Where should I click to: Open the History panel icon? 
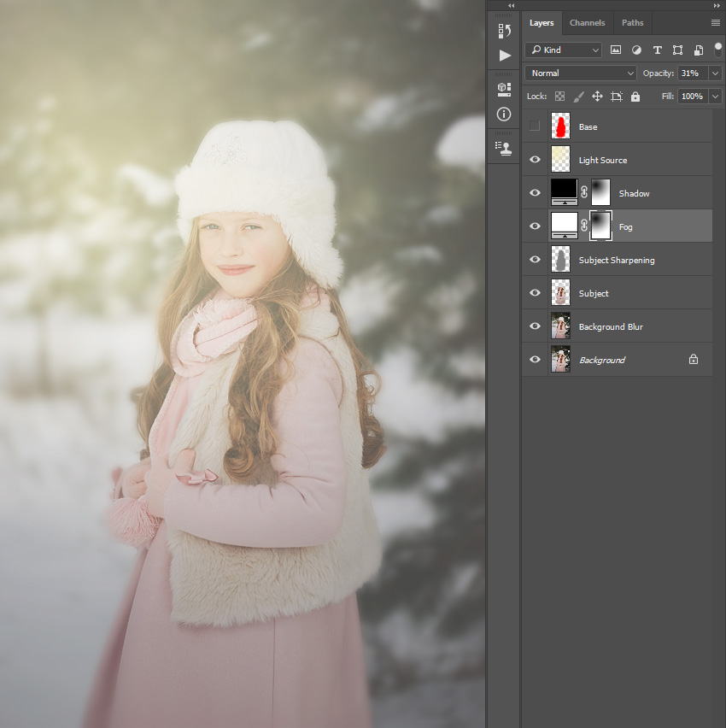click(504, 31)
